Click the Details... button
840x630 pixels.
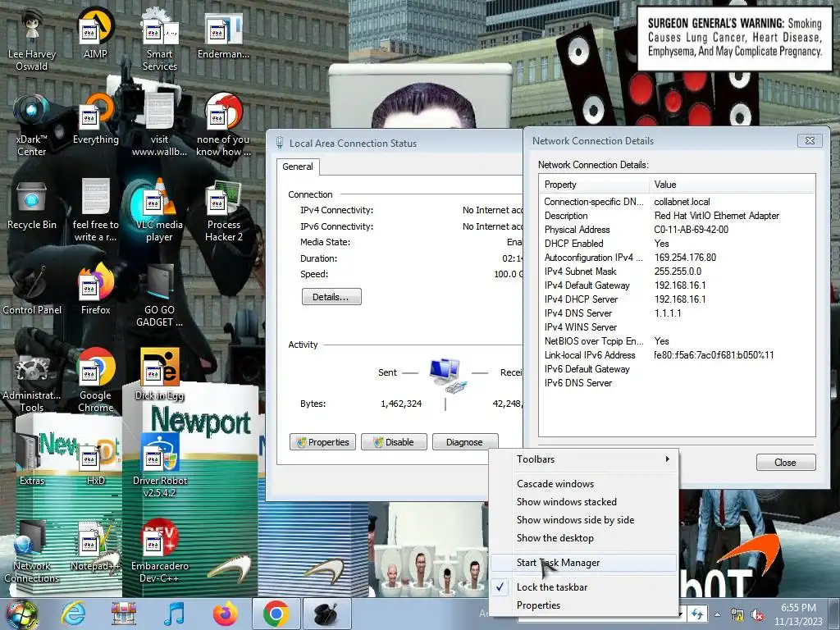click(331, 297)
